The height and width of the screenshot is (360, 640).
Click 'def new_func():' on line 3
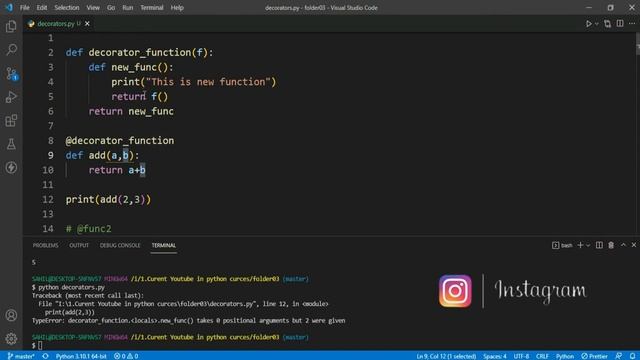pyautogui.click(x=131, y=67)
